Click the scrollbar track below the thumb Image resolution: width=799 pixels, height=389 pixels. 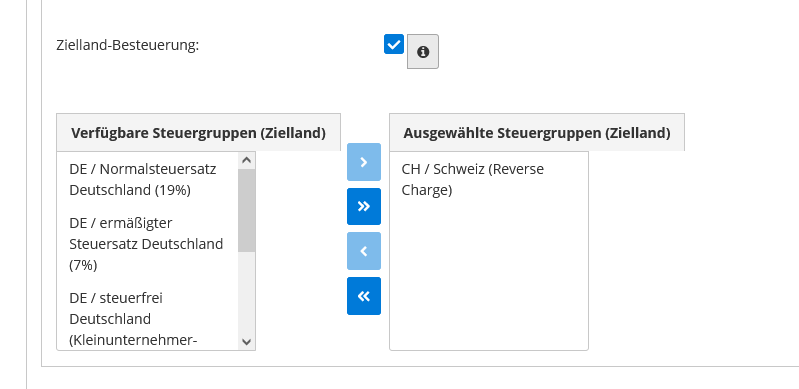coord(247,292)
